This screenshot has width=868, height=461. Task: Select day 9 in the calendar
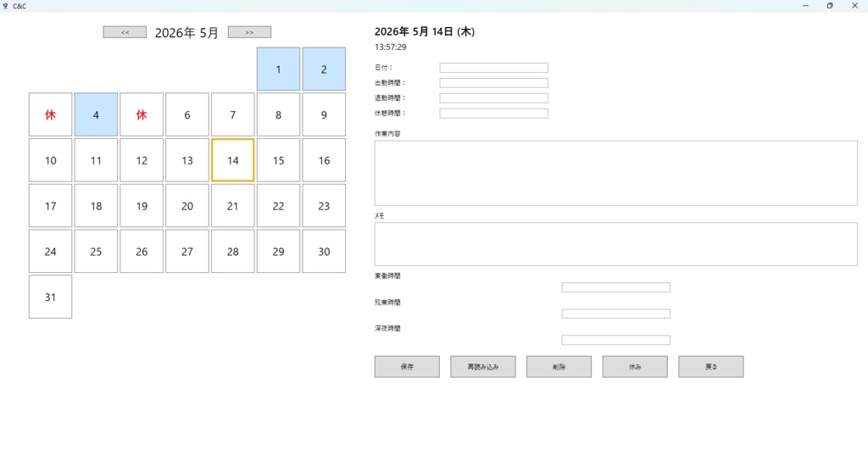[324, 114]
